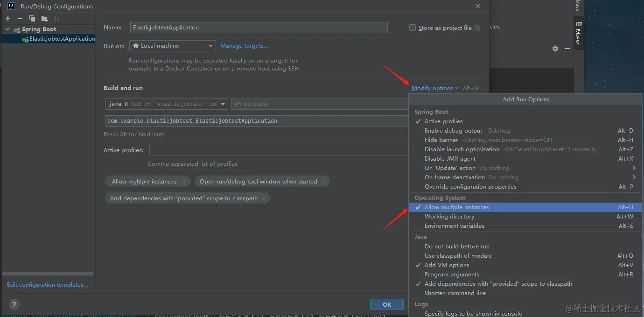Click the main class input field
The width and height of the screenshot is (644, 317).
point(257,121)
